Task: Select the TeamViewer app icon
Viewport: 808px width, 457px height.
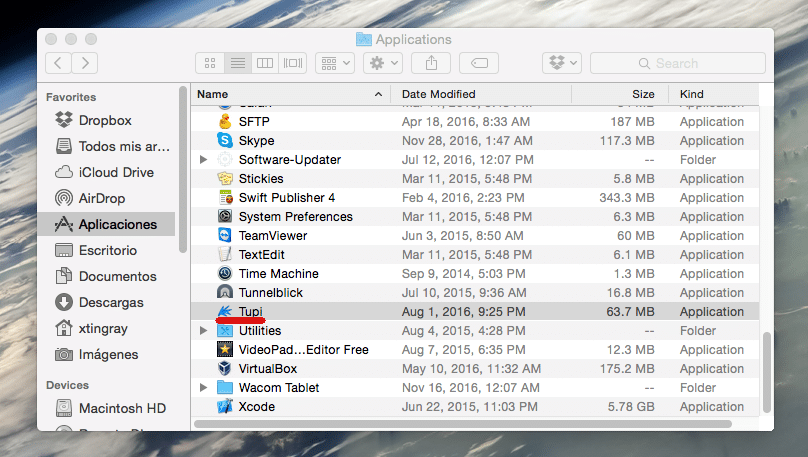Action: click(225, 236)
